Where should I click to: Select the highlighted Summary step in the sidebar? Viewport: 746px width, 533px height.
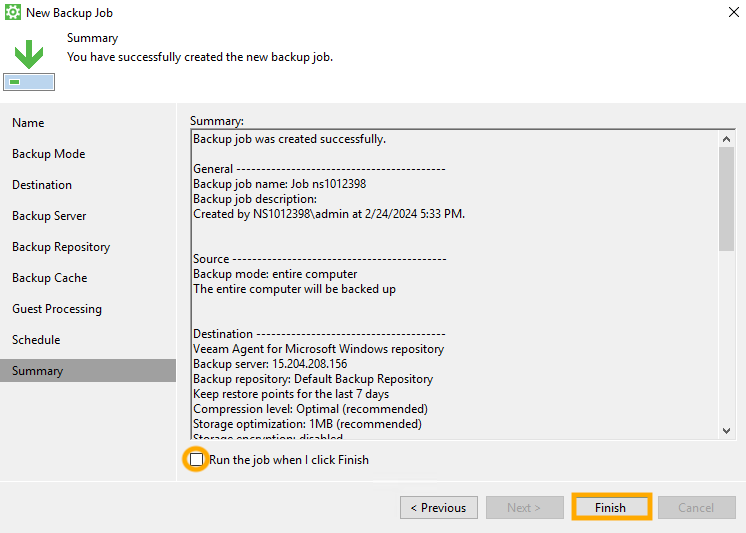38,371
